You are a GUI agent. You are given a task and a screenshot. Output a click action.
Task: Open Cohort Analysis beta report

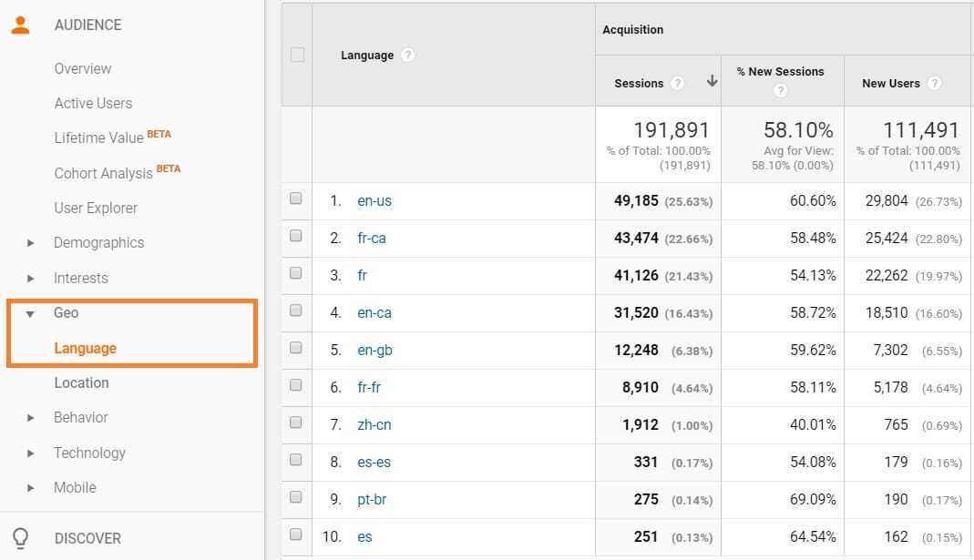(104, 173)
